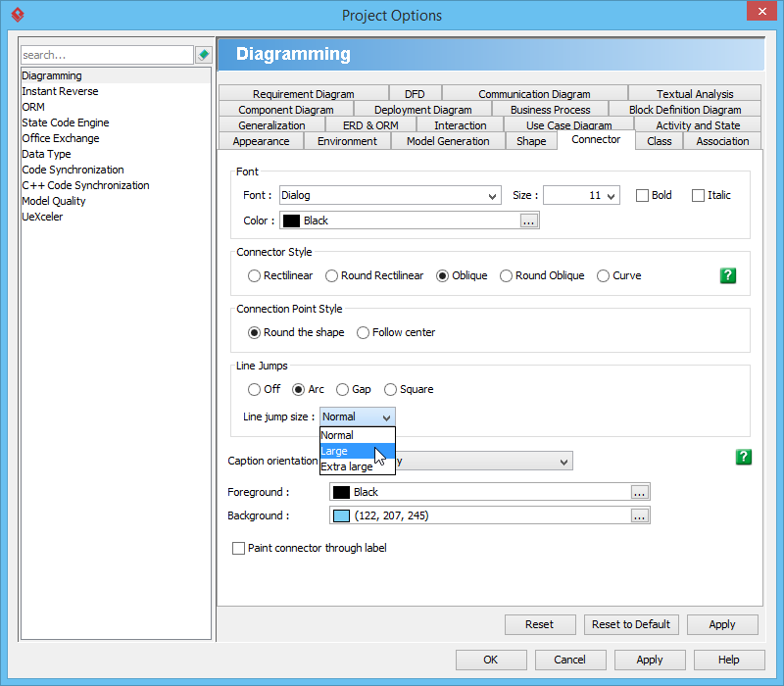Click the Reset button
Screen dimensions: 784x686
click(540, 624)
